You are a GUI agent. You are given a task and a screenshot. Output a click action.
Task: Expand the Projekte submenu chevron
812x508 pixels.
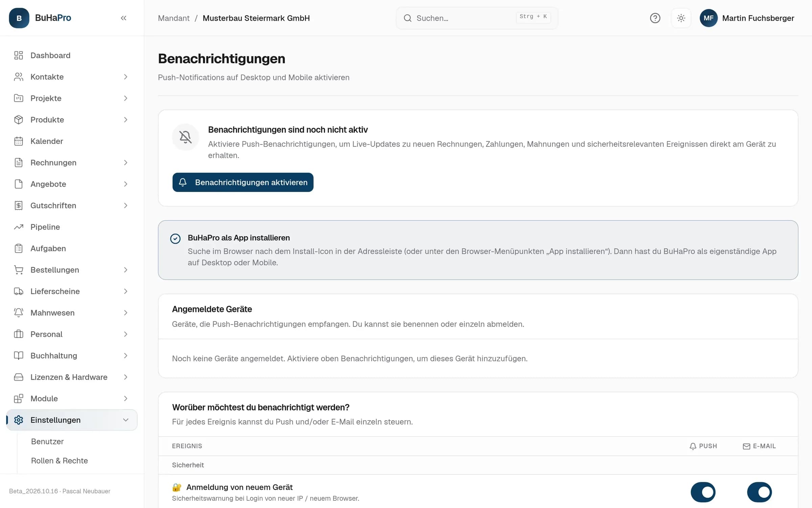click(126, 98)
